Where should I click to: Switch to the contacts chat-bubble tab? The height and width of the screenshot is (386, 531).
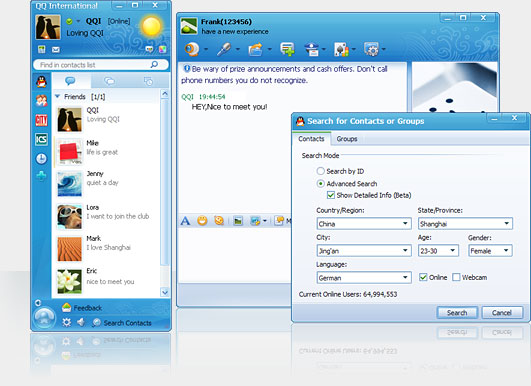(x=70, y=81)
